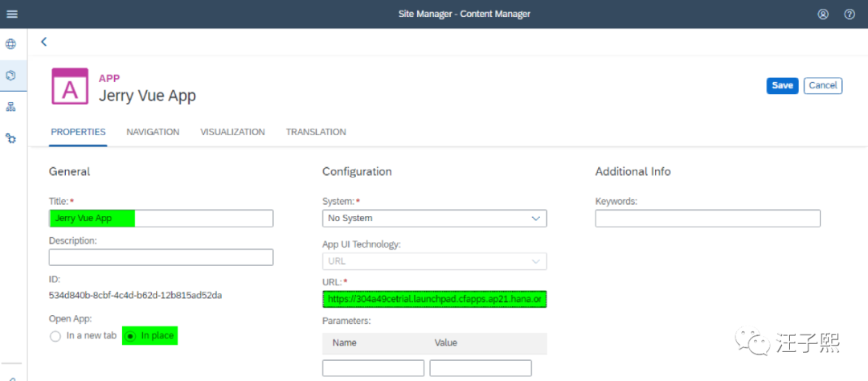This screenshot has width=868, height=381.
Task: Select the Content Manager cube icon
Action: click(x=11, y=76)
